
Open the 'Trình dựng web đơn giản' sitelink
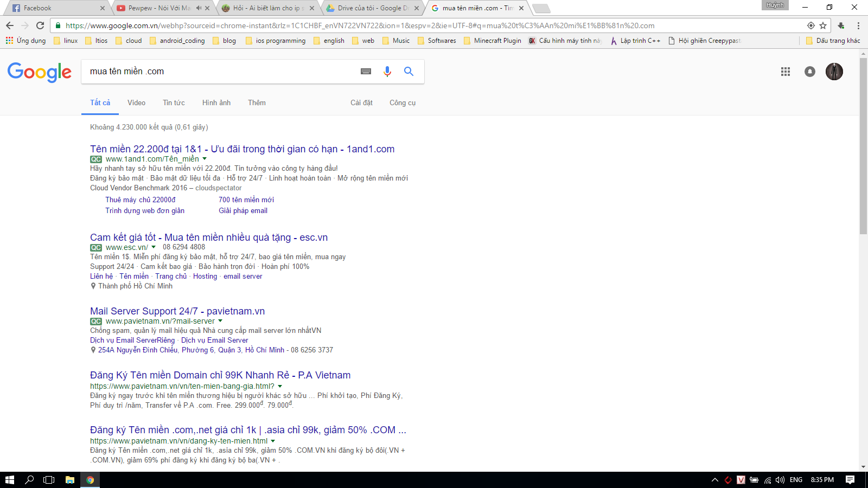tap(145, 210)
